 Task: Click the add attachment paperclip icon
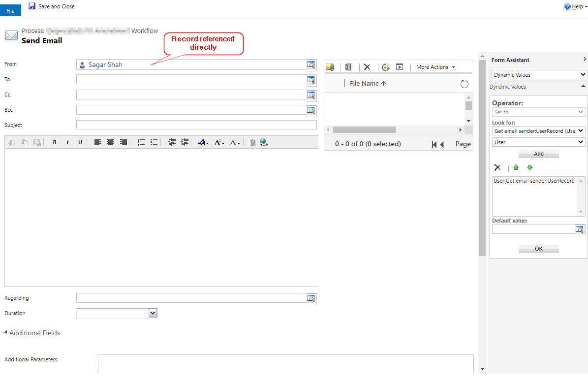coord(330,67)
